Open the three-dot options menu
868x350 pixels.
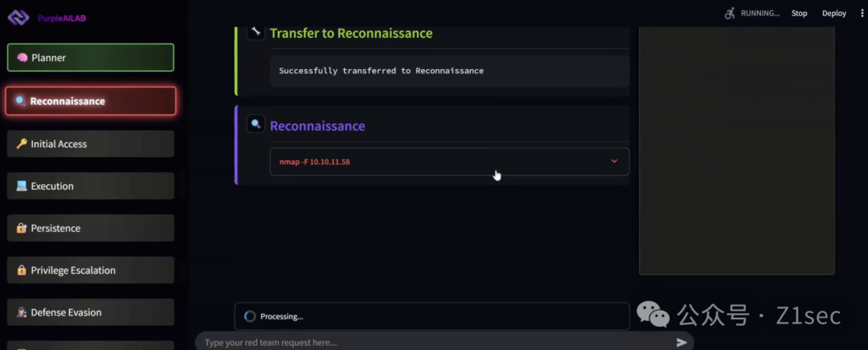coord(862,13)
